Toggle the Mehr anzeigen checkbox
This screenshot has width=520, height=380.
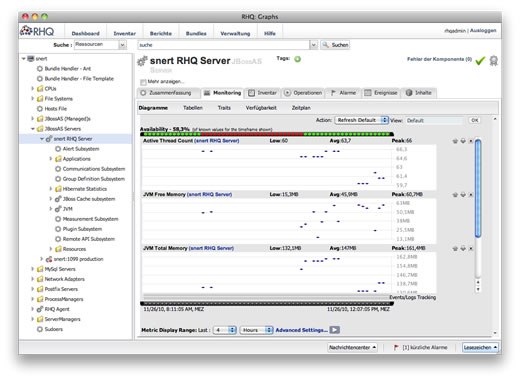click(143, 82)
